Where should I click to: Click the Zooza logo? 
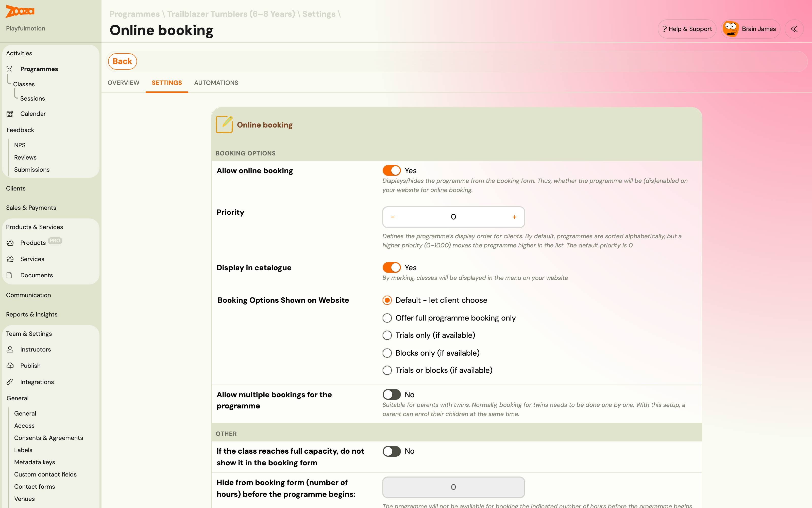click(x=20, y=11)
